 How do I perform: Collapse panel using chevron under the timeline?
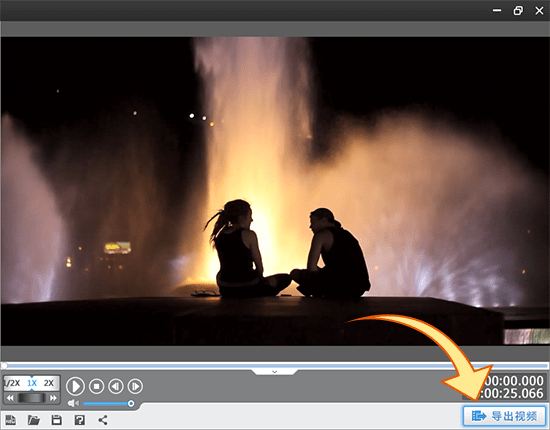(x=275, y=372)
